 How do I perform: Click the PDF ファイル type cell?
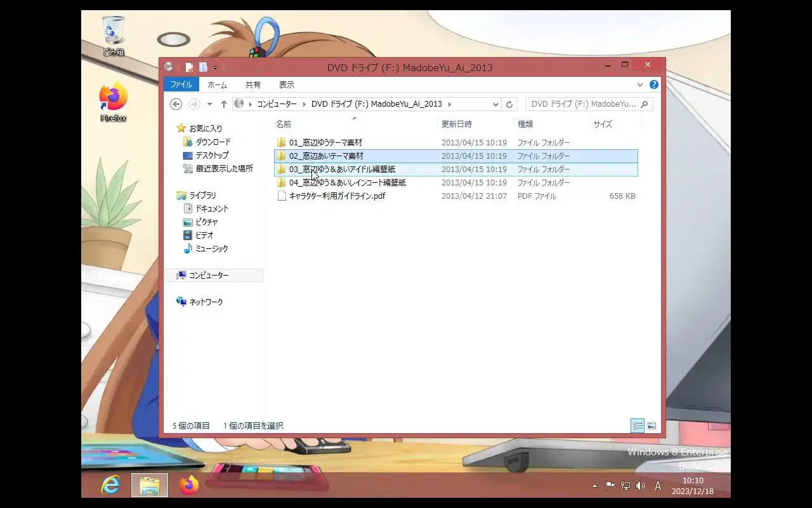click(x=537, y=196)
